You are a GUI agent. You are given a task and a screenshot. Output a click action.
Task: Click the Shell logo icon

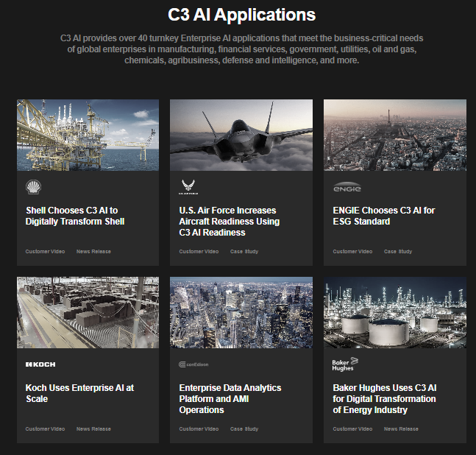tap(34, 187)
